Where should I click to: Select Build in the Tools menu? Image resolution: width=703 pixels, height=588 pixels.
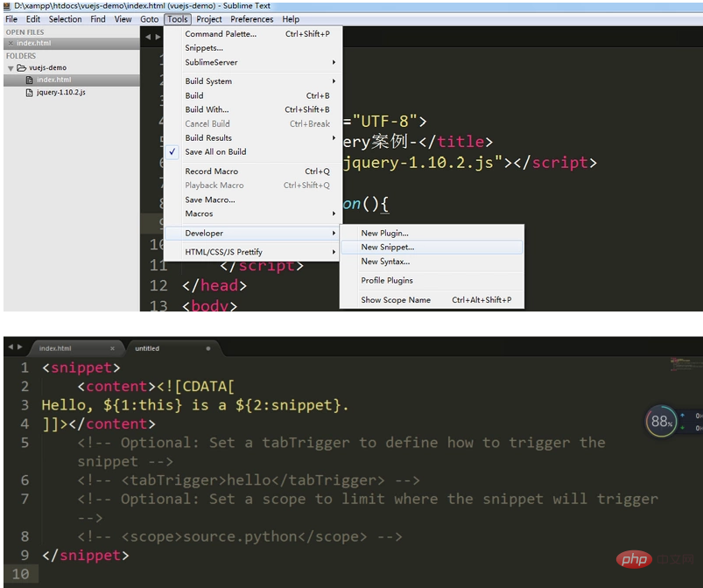pos(253,95)
